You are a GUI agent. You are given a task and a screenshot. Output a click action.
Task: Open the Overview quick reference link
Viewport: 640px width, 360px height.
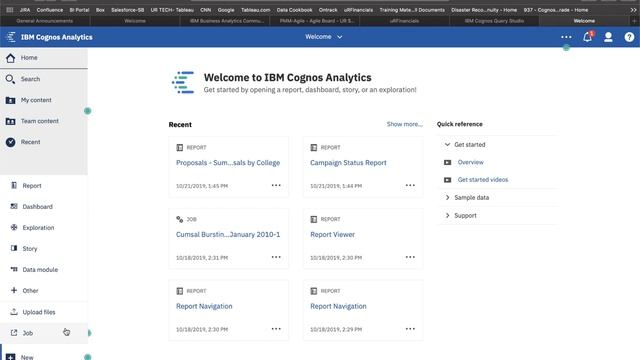471,162
